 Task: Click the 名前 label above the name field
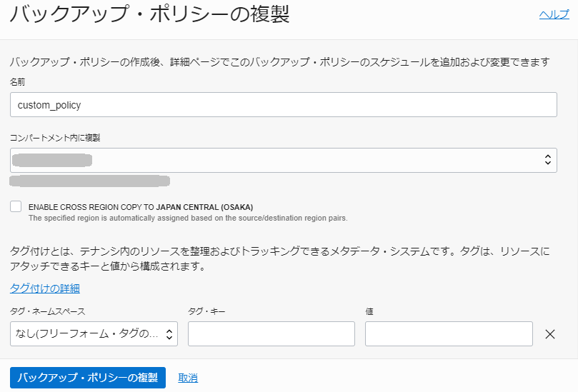tap(18, 83)
